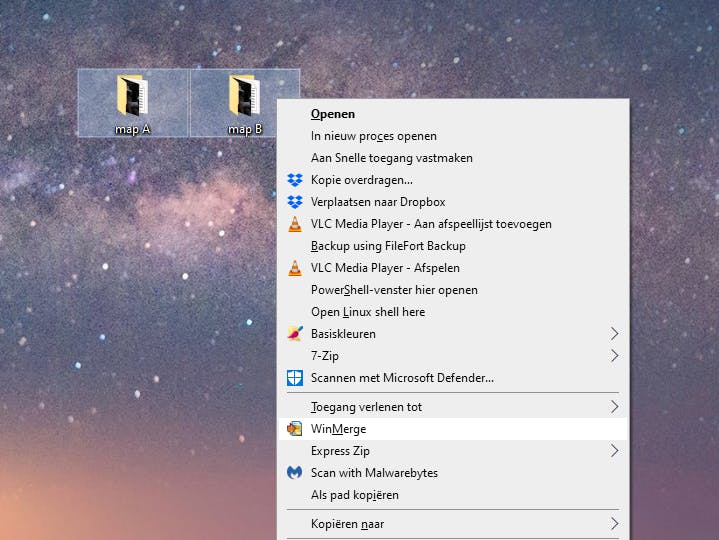The image size is (719, 540).
Task: Choose Aan Snelle toegang vastmaken
Action: (x=453, y=158)
